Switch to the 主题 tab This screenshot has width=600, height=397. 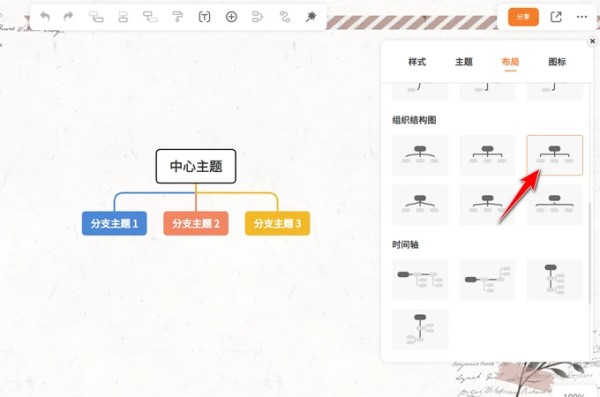(x=464, y=62)
